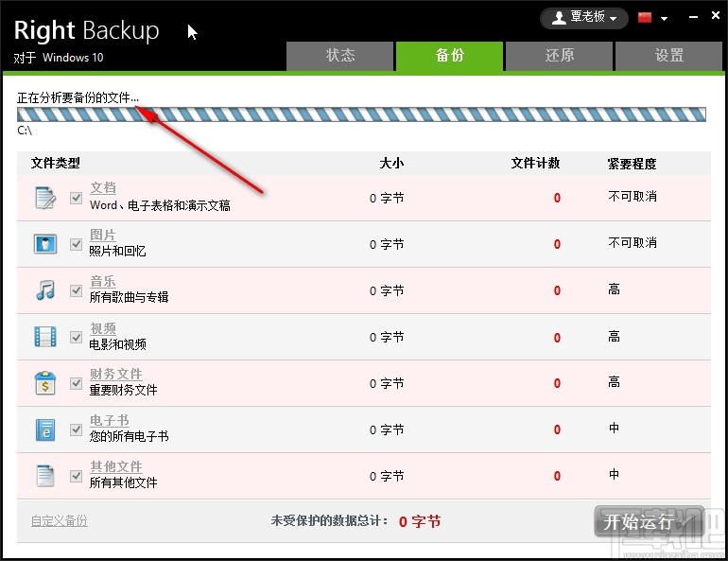The height and width of the screenshot is (561, 728).
Task: Uncheck the 图片 pictures checkbox
Action: click(x=77, y=244)
